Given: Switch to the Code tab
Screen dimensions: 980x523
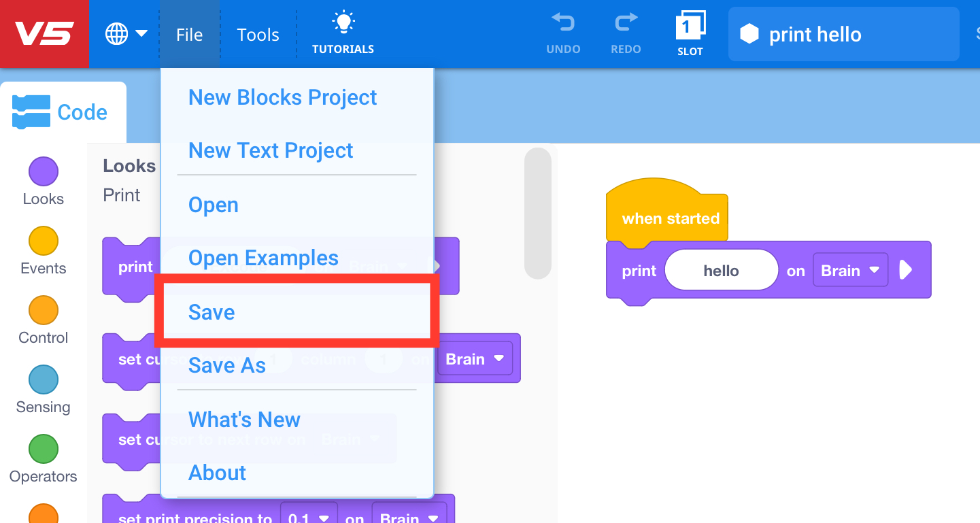Looking at the screenshot, I should click(x=63, y=112).
